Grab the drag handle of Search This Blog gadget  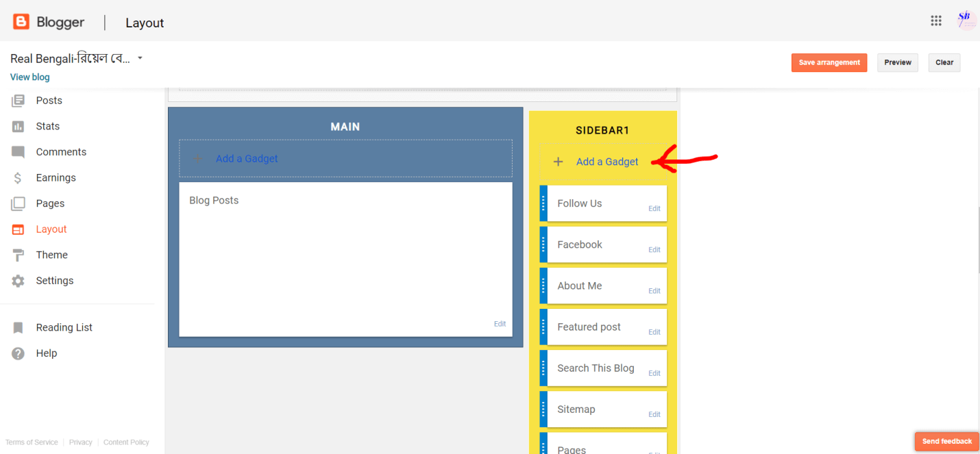click(x=543, y=368)
